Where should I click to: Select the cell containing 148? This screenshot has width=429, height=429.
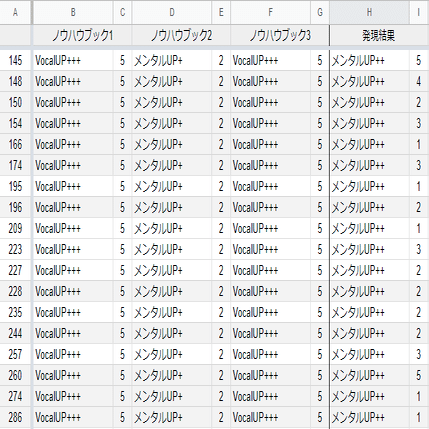15,81
